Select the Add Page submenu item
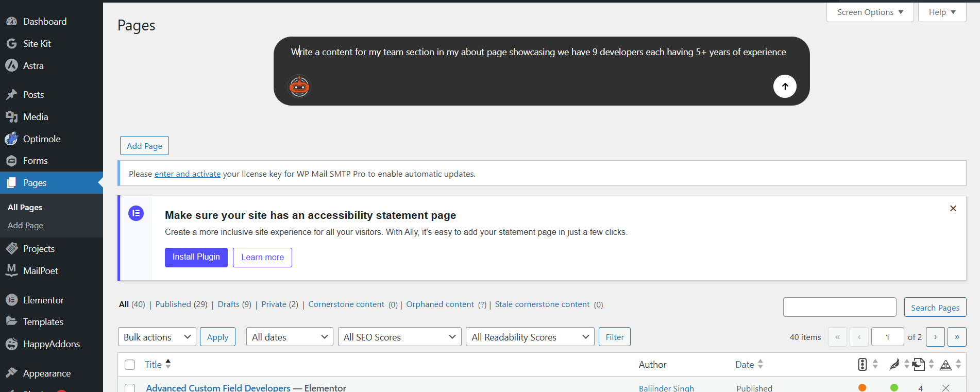Image resolution: width=980 pixels, height=392 pixels. [26, 226]
